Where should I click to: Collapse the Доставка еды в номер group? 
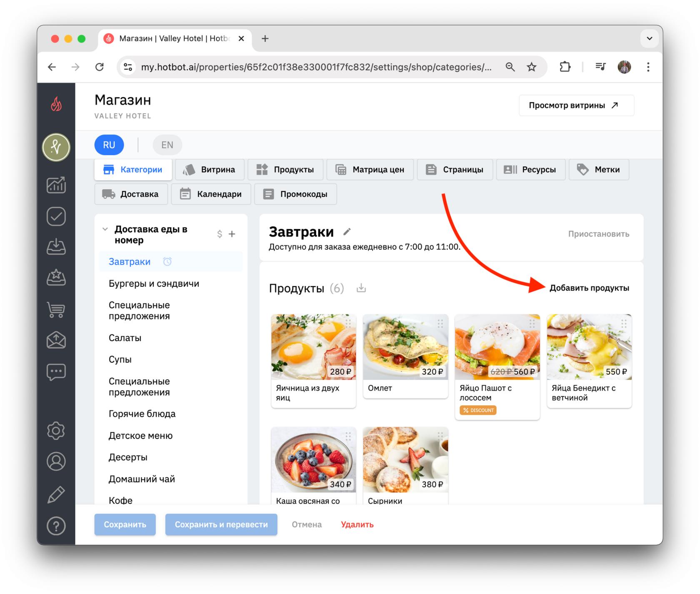pos(105,229)
